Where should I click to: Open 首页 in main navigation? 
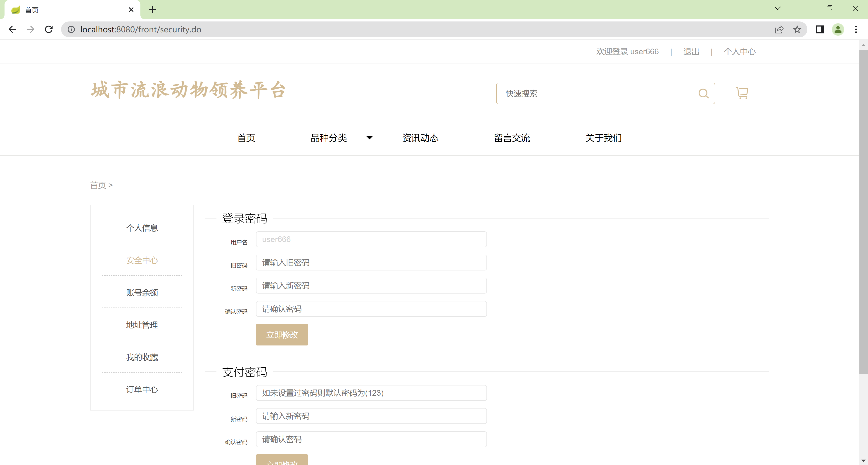click(246, 138)
